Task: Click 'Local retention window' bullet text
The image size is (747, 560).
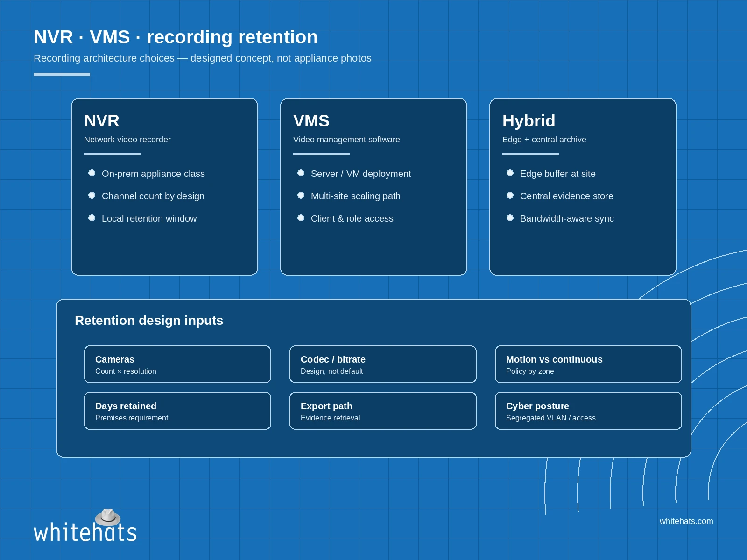Action: (x=149, y=218)
